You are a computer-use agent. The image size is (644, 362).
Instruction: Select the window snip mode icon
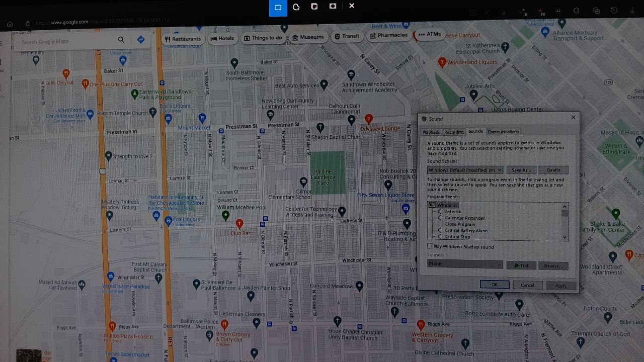click(x=314, y=7)
